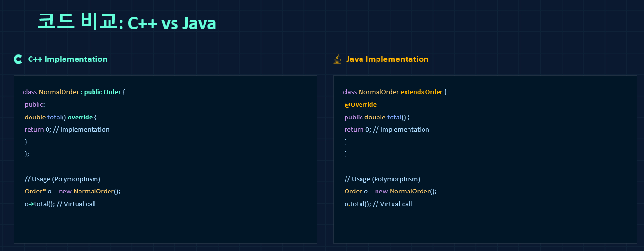Click the C++ logo icon
Viewport: 644px width, 251px height.
[x=18, y=59]
